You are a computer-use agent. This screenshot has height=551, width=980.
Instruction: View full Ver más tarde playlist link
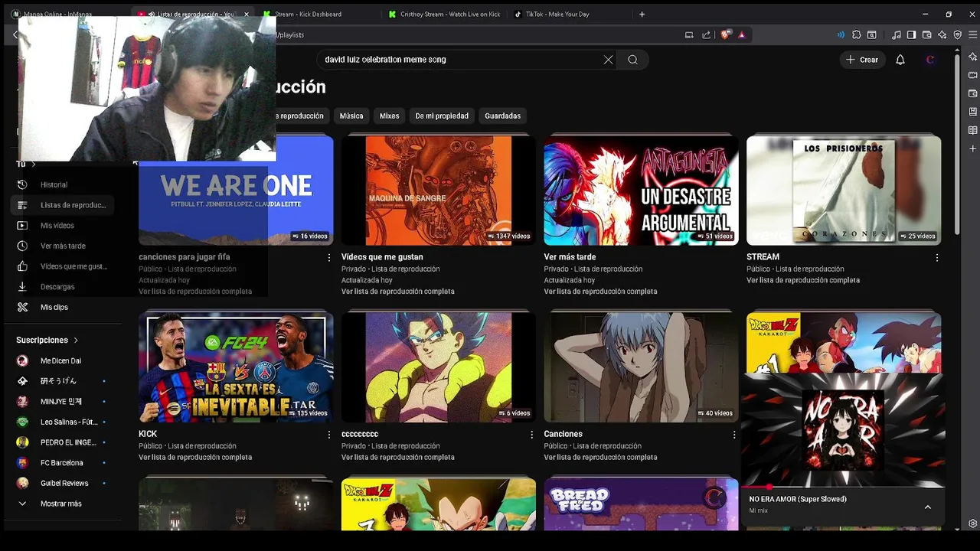601,292
